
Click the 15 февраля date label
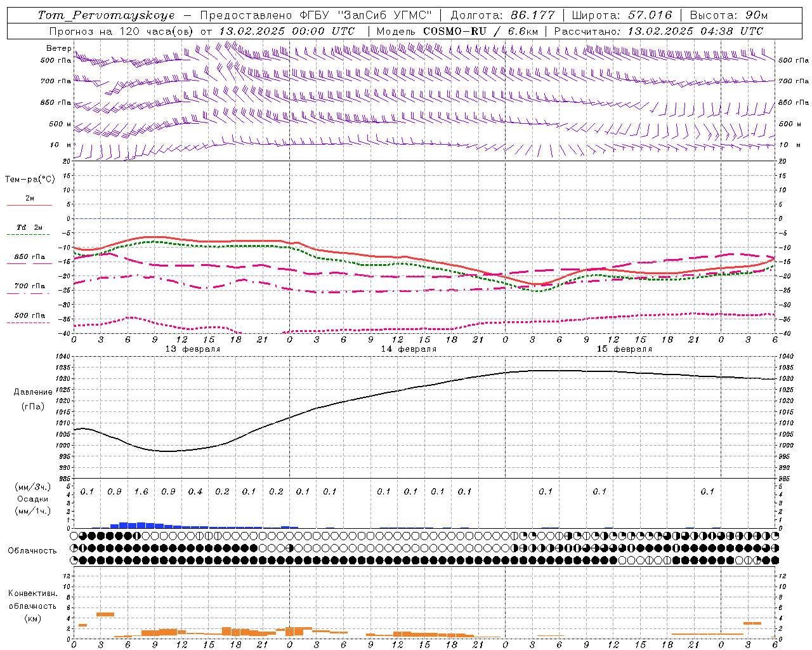624,349
